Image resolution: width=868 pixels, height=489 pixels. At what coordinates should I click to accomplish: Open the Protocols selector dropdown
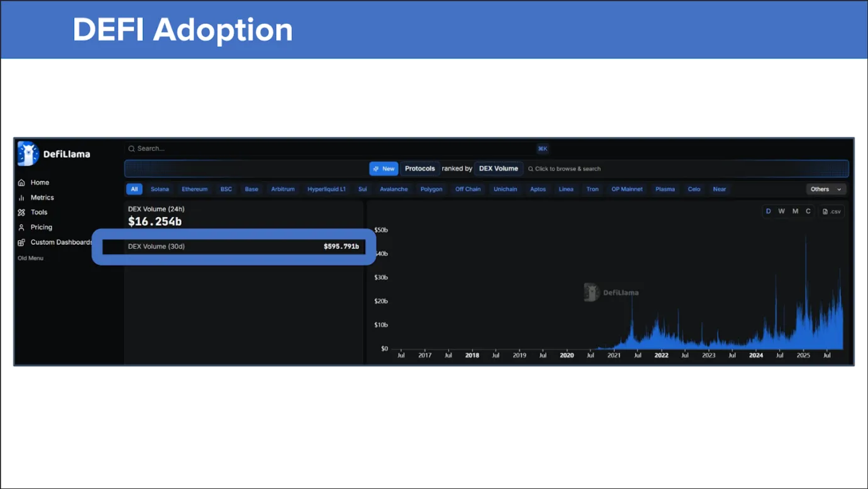[x=420, y=169]
